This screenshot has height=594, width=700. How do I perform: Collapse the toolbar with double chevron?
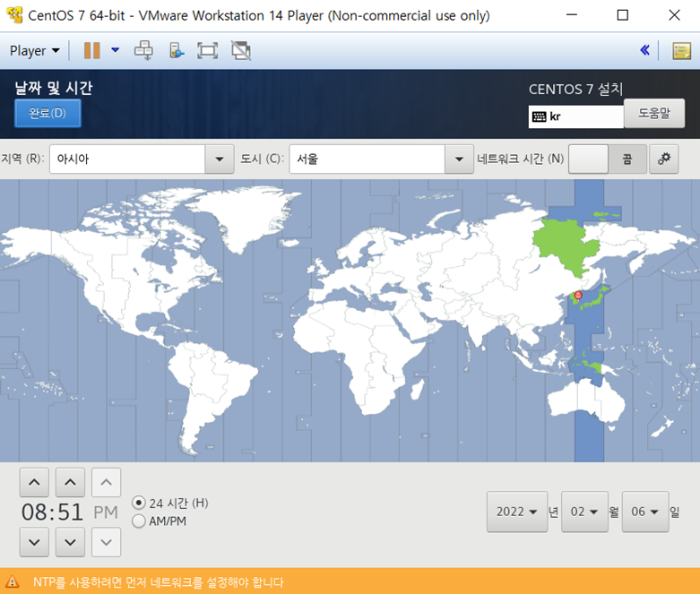coord(644,50)
